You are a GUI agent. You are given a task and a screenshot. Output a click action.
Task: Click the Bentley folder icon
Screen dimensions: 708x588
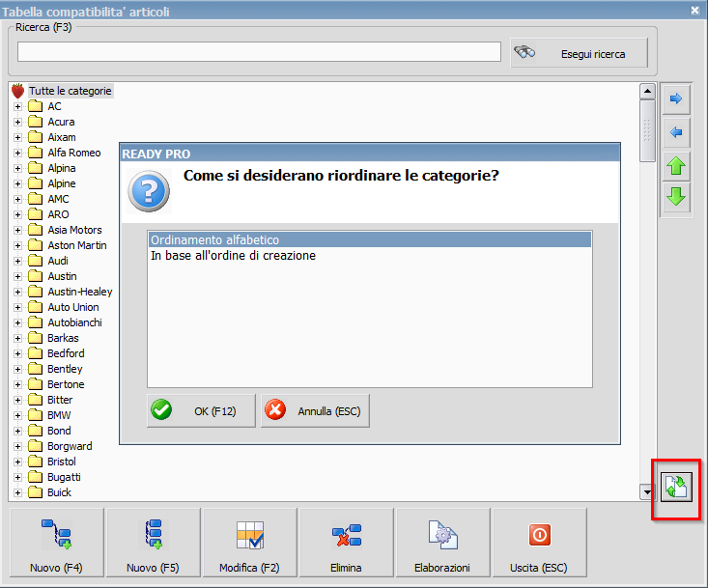point(35,369)
